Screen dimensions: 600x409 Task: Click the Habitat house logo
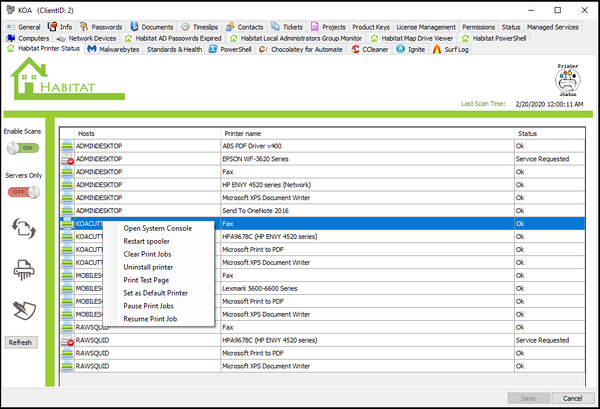click(67, 79)
